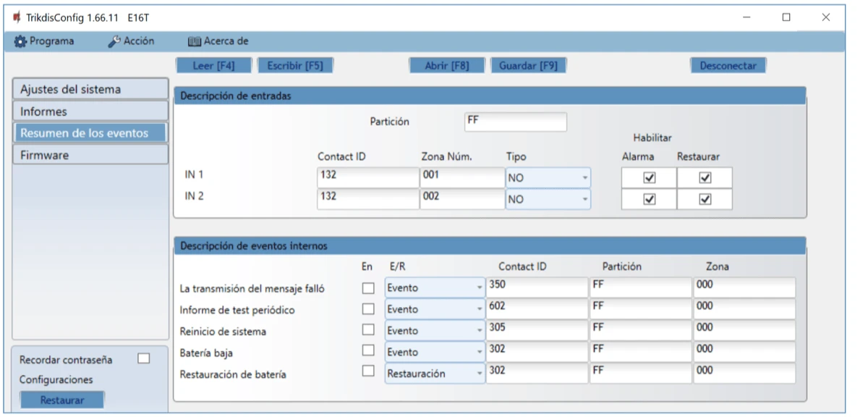The height and width of the screenshot is (417, 868).
Task: Select the Firmware tab
Action: tap(90, 155)
